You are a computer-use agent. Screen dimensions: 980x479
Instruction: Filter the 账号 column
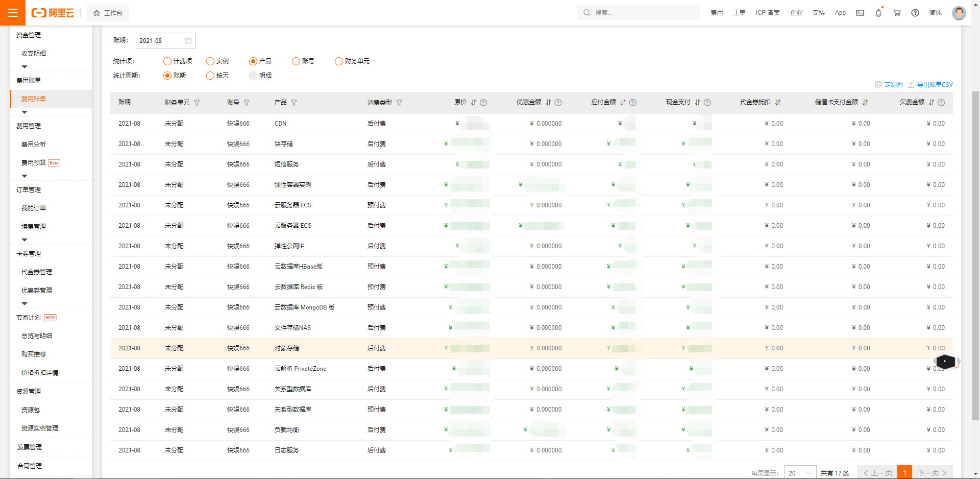click(x=247, y=103)
